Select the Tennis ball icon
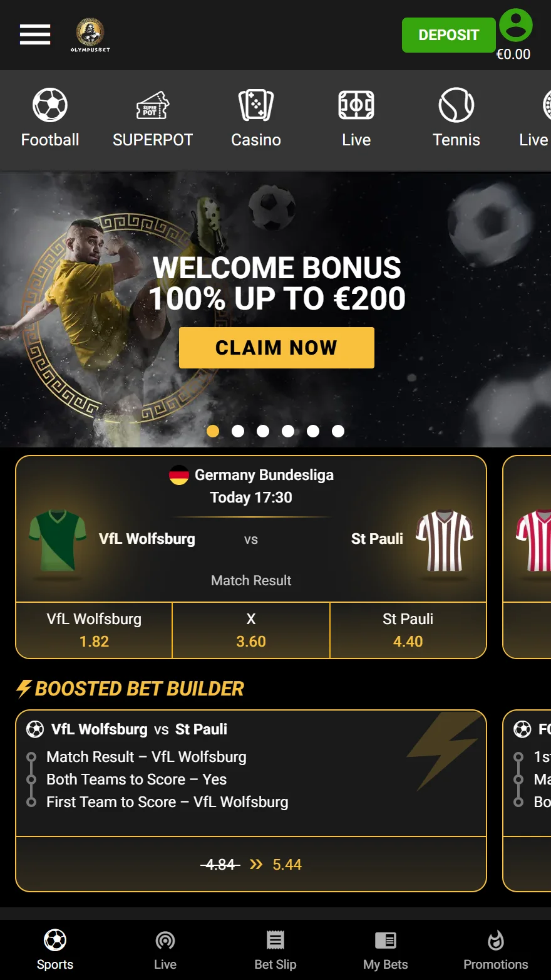Viewport: 551px width, 980px height. (x=456, y=105)
